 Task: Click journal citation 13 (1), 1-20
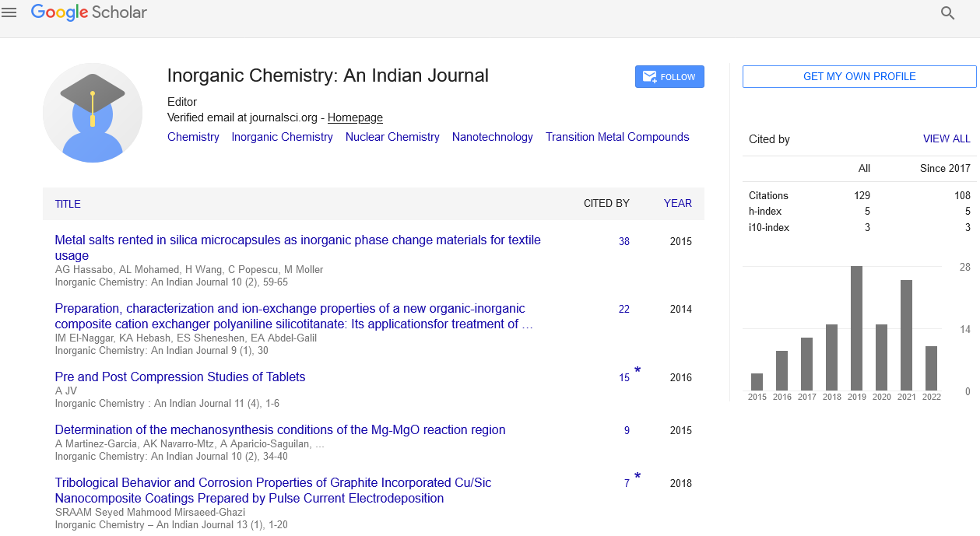pos(171,525)
